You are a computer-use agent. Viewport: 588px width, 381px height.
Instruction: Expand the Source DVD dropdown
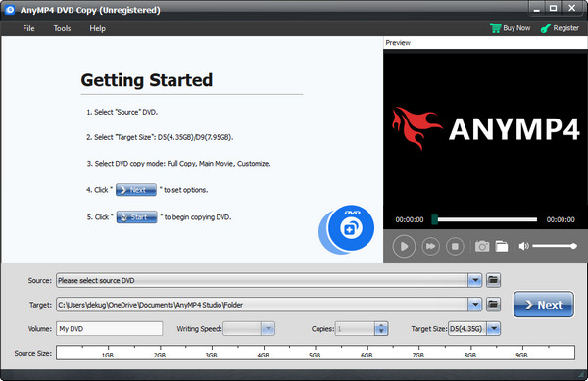pyautogui.click(x=475, y=280)
